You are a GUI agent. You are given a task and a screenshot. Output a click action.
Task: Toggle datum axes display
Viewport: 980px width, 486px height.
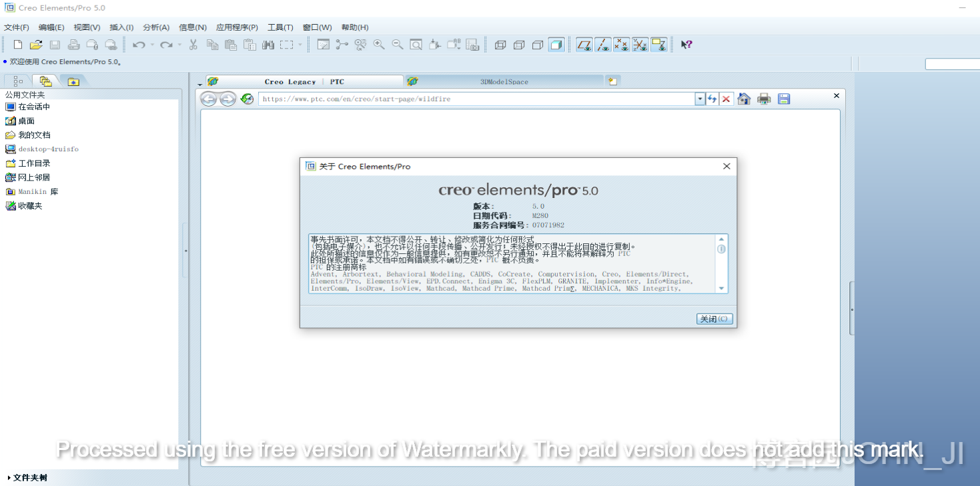[x=603, y=45]
